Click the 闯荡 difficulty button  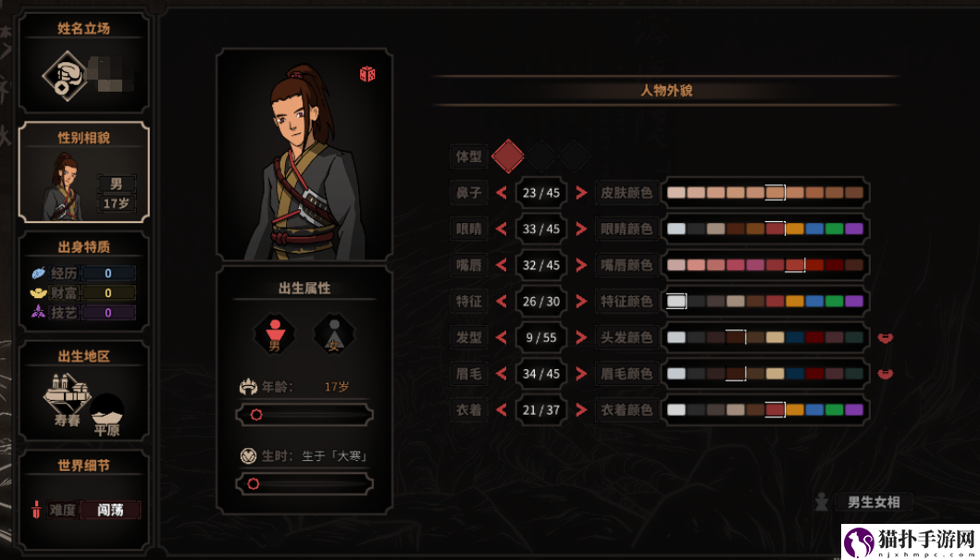point(110,510)
